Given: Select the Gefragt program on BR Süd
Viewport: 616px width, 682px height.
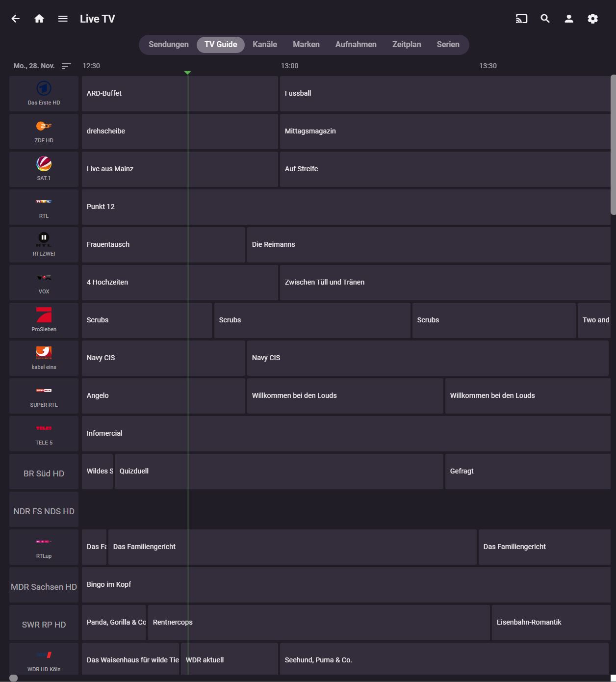Looking at the screenshot, I should coord(528,471).
